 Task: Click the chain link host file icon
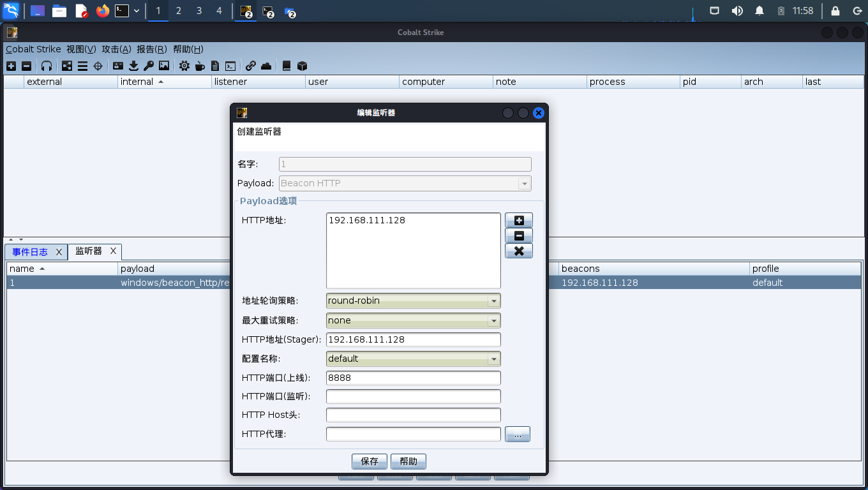(x=251, y=66)
